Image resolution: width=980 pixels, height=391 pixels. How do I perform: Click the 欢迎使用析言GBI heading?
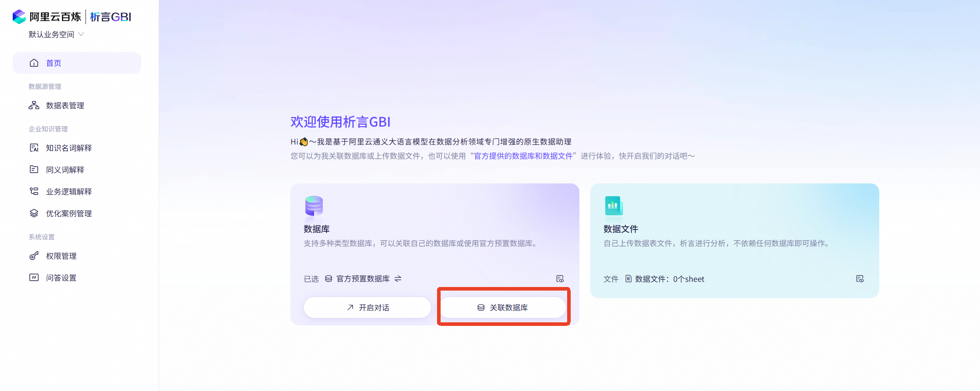point(341,122)
